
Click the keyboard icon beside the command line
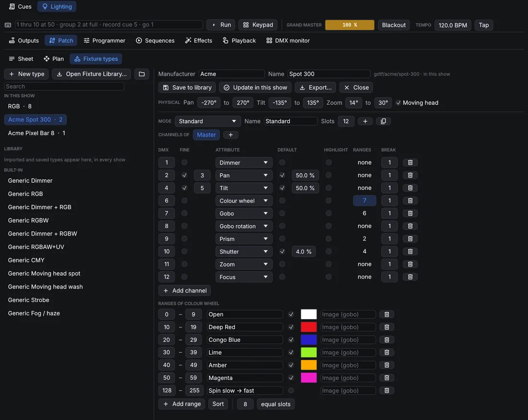tap(8, 25)
